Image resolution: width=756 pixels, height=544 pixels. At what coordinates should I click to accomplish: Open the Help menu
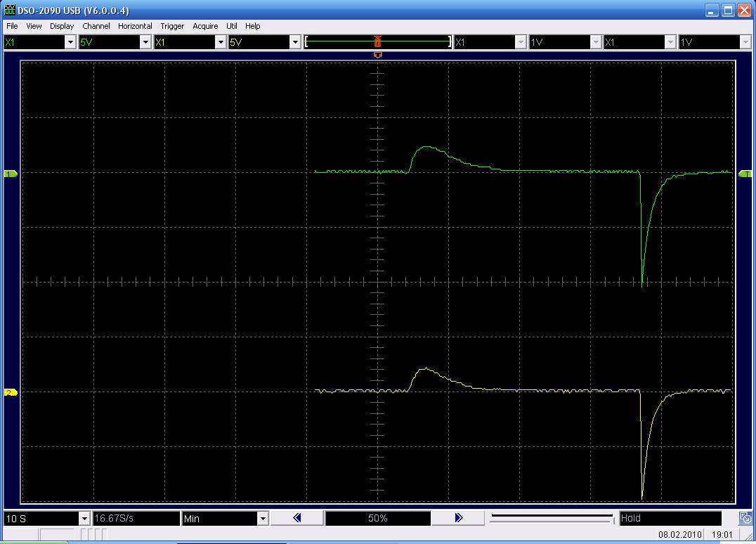coord(253,26)
